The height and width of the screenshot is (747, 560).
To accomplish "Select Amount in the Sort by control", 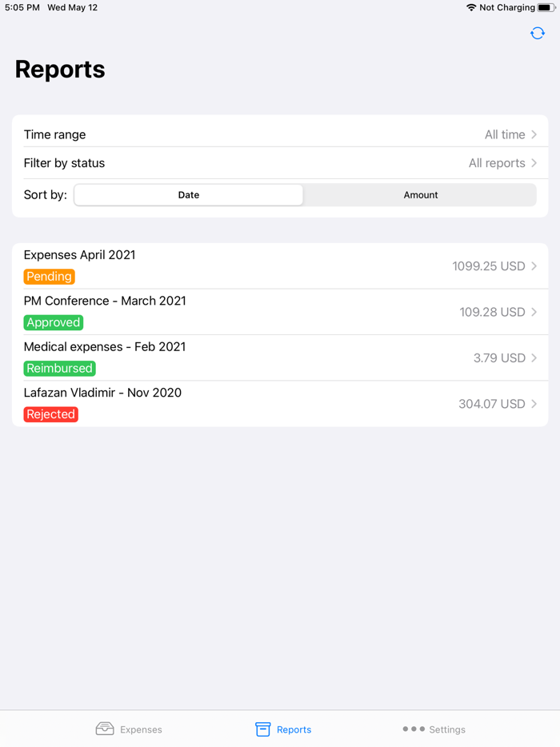I will (420, 194).
